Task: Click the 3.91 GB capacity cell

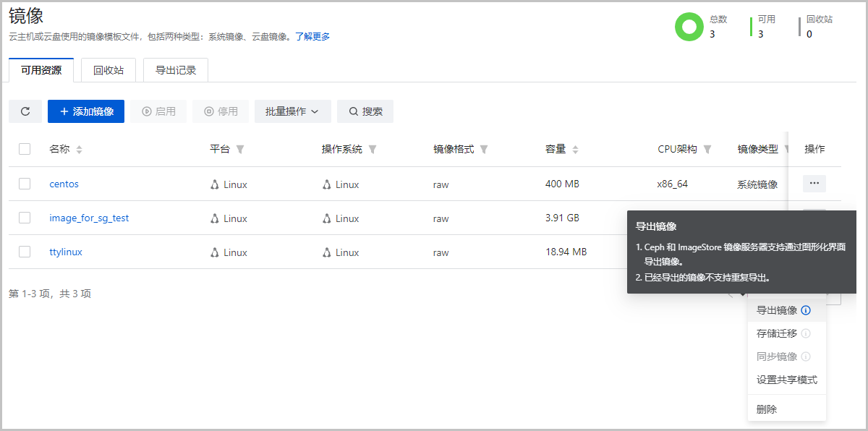Action: [561, 218]
